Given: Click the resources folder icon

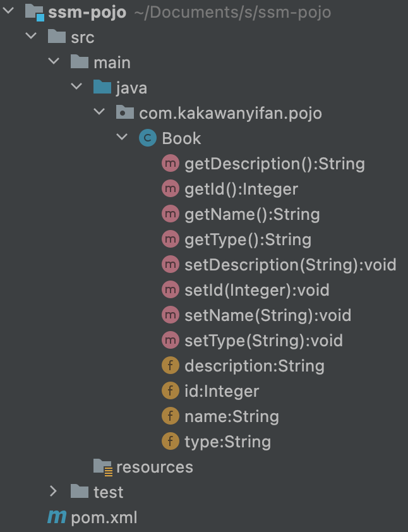Looking at the screenshot, I should click(x=102, y=467).
